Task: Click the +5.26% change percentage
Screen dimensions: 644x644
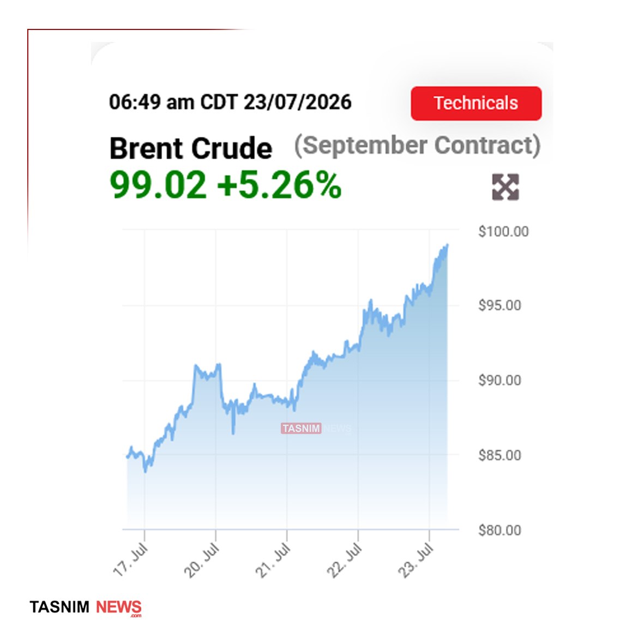Action: [279, 185]
